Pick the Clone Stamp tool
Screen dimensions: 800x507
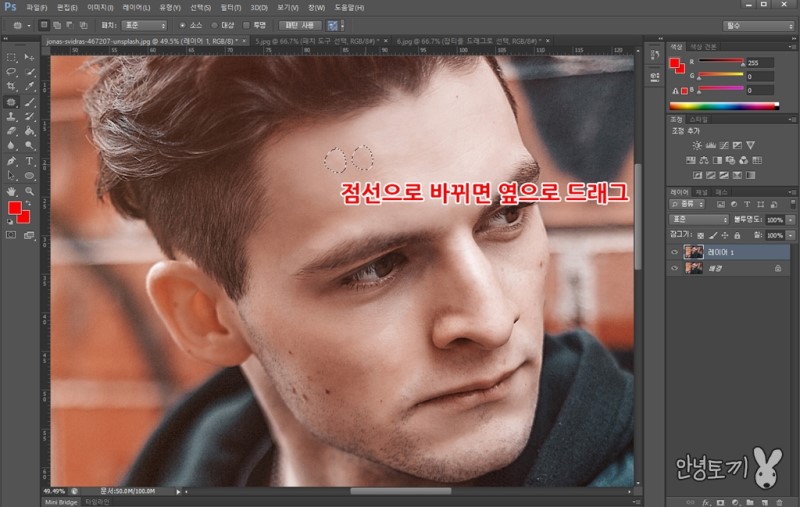(11, 116)
